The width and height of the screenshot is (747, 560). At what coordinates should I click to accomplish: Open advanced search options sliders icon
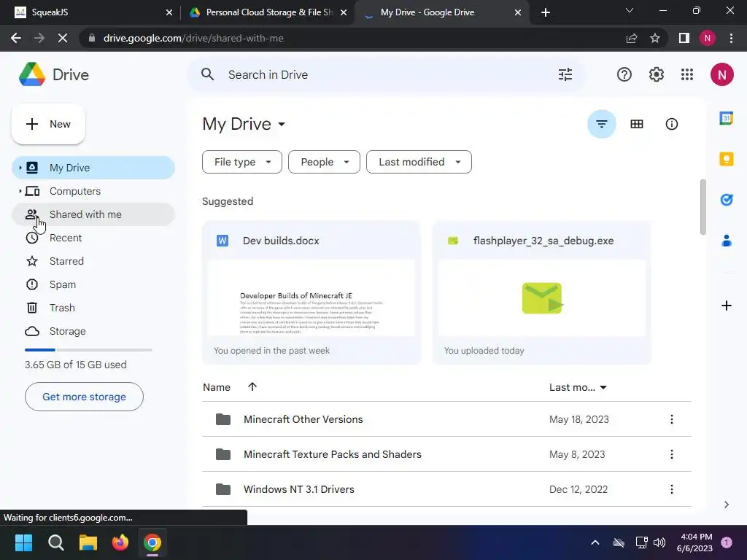click(565, 74)
